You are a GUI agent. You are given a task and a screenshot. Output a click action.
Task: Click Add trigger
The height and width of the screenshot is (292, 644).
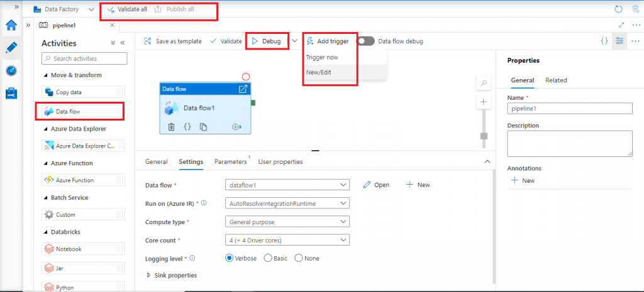click(328, 41)
